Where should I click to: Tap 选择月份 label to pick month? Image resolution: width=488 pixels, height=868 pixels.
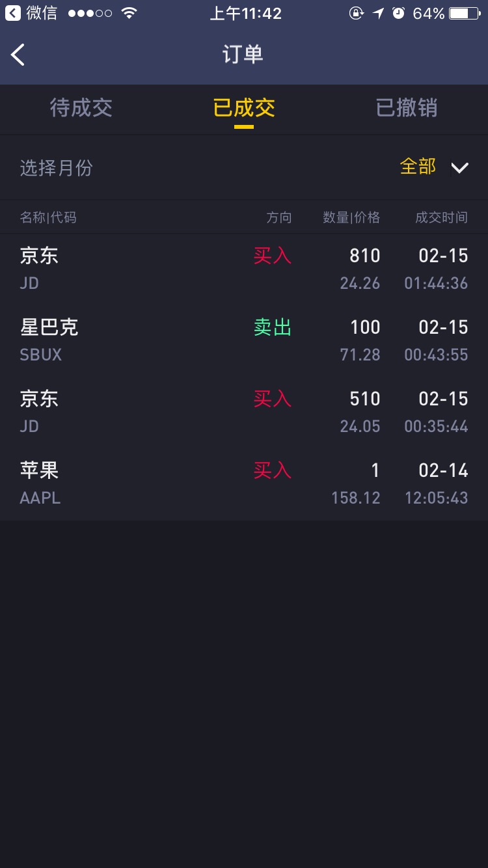pyautogui.click(x=56, y=168)
